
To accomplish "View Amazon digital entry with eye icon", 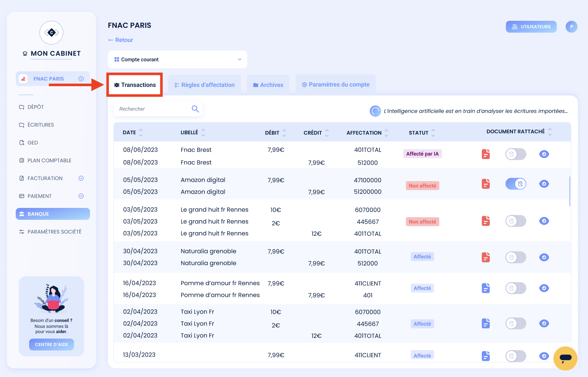I will point(544,184).
